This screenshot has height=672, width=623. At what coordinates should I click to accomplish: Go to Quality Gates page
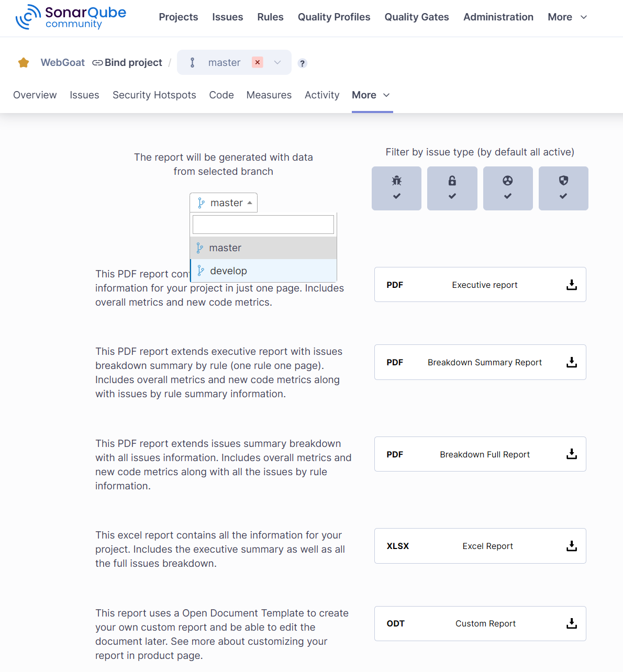(x=416, y=17)
